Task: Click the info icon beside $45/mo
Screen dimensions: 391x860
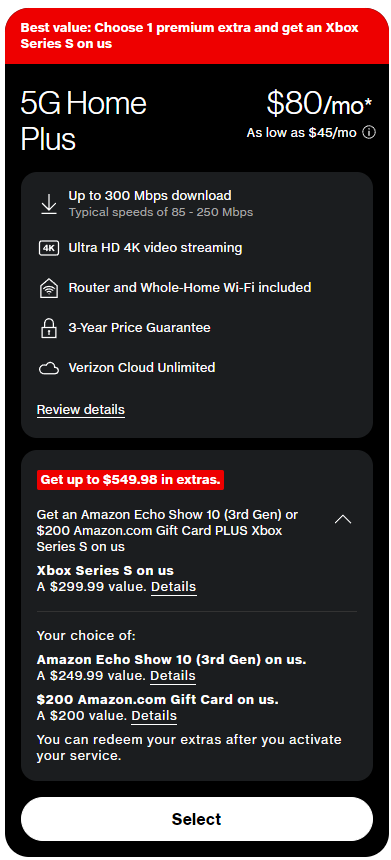Action: click(370, 133)
